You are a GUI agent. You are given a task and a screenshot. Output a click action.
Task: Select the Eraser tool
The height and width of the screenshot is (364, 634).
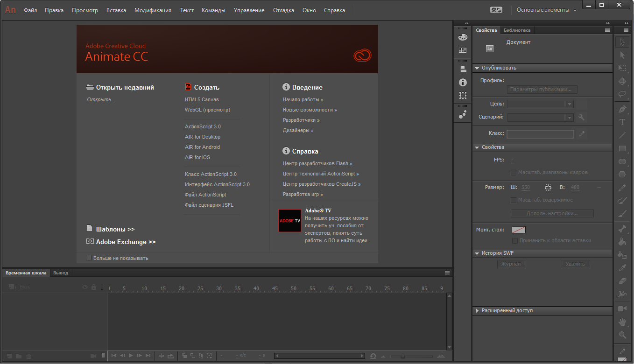point(622,281)
